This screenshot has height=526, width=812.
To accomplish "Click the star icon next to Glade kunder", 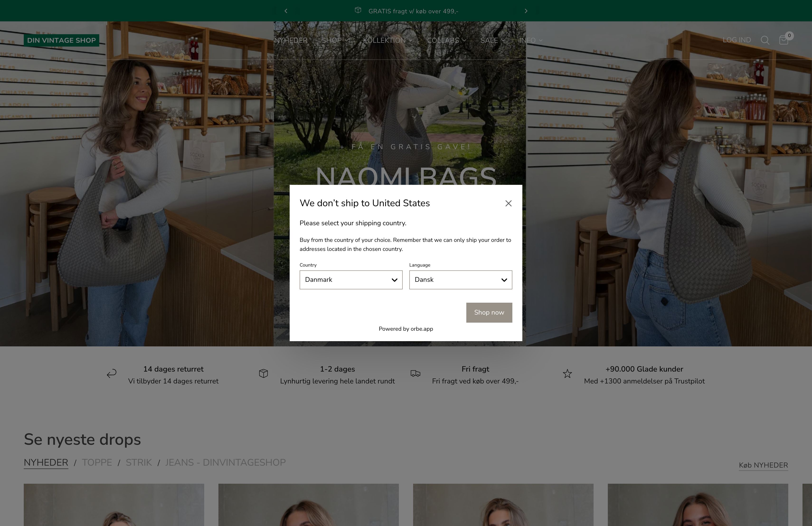I will coord(567,374).
